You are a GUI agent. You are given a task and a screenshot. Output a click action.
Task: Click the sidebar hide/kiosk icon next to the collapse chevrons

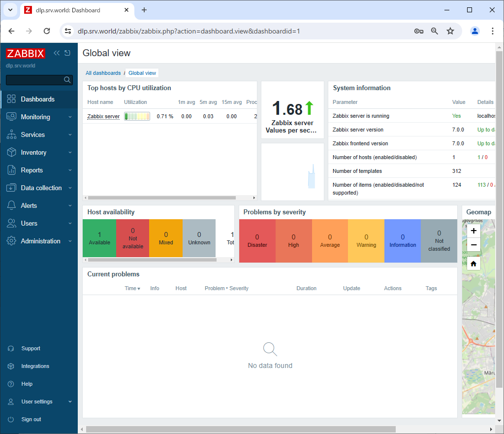click(x=67, y=53)
